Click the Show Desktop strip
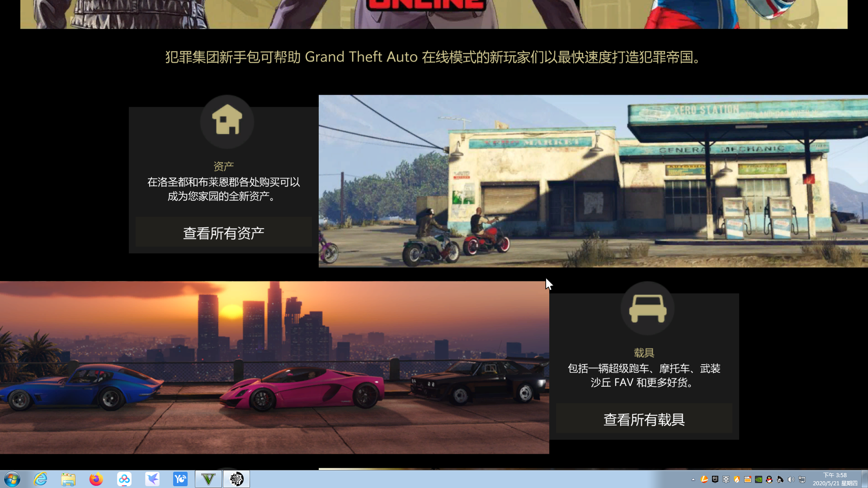The image size is (868, 488). coord(864,479)
